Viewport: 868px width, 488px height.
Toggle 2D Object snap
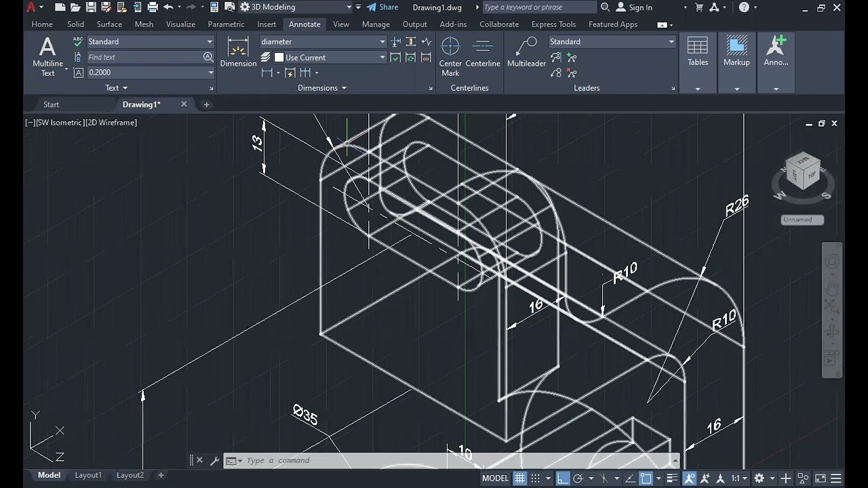(x=646, y=479)
